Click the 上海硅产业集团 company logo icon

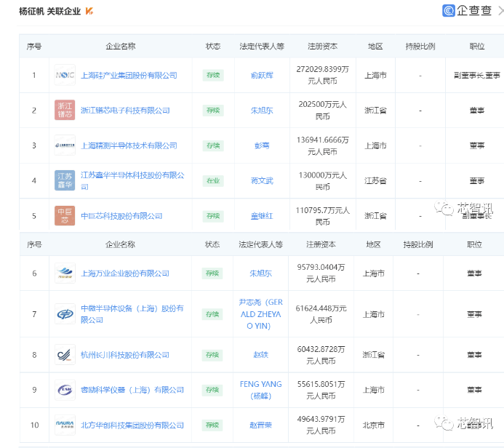(65, 76)
